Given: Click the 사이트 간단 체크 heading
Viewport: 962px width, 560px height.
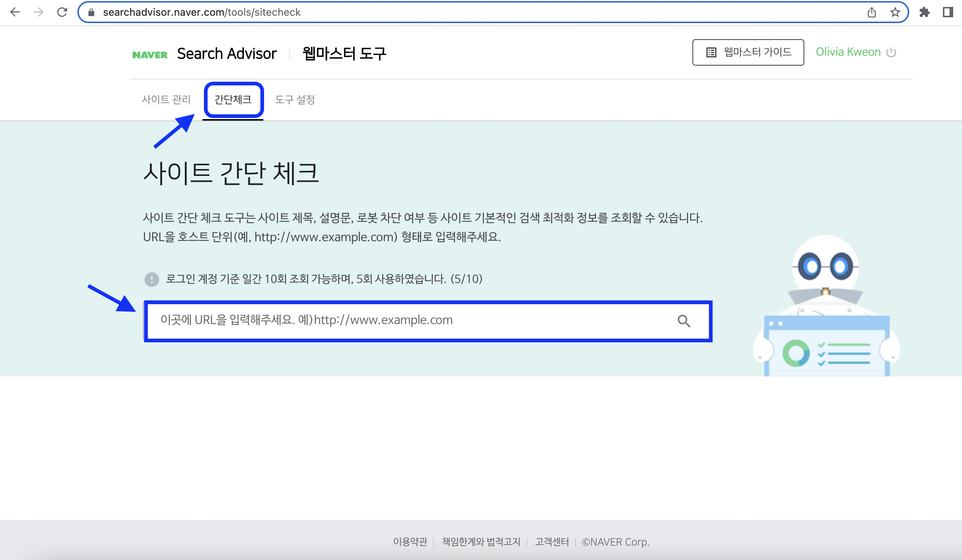Looking at the screenshot, I should click(231, 173).
